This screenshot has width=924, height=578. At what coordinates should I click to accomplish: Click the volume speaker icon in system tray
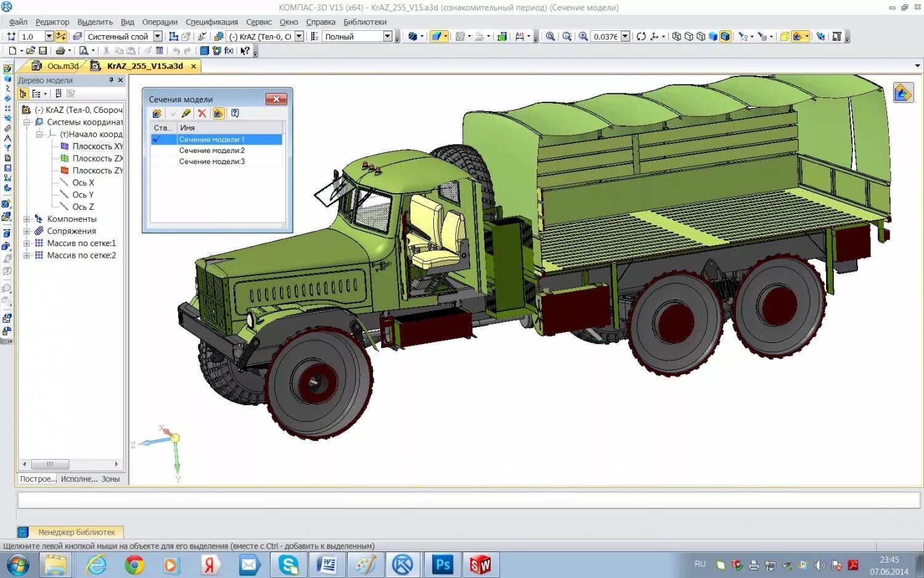coord(820,564)
